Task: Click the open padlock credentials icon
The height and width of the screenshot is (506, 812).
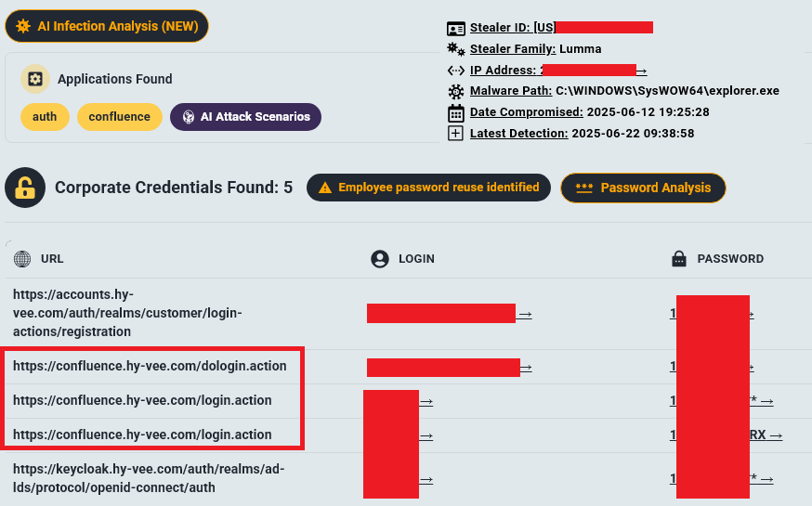Action: pos(25,188)
